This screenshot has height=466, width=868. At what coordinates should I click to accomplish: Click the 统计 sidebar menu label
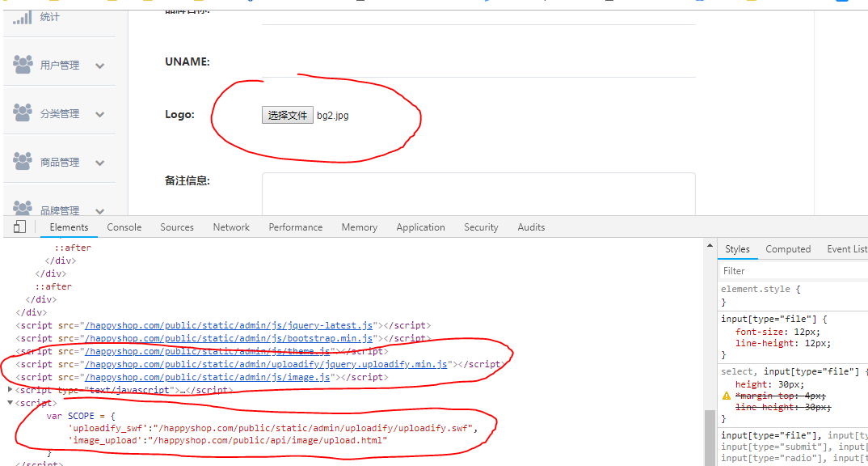[x=50, y=17]
